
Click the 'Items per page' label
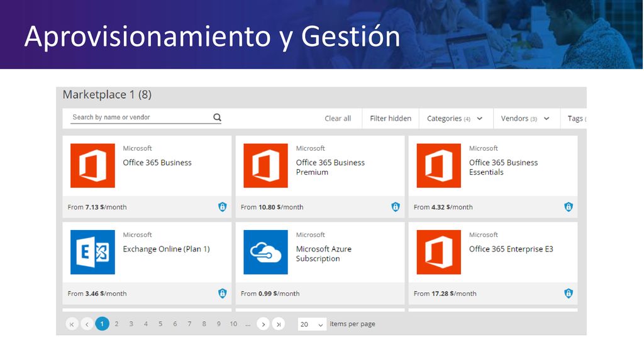pyautogui.click(x=352, y=324)
